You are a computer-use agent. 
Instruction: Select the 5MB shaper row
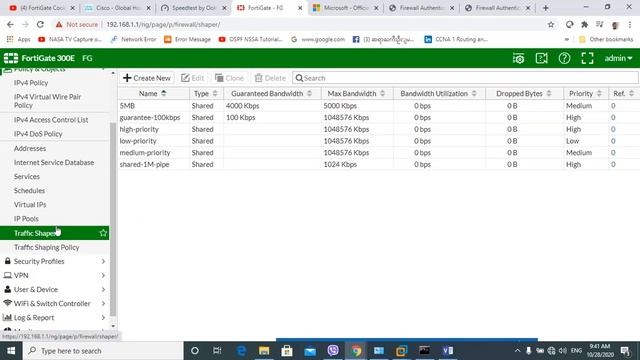pyautogui.click(x=378, y=106)
